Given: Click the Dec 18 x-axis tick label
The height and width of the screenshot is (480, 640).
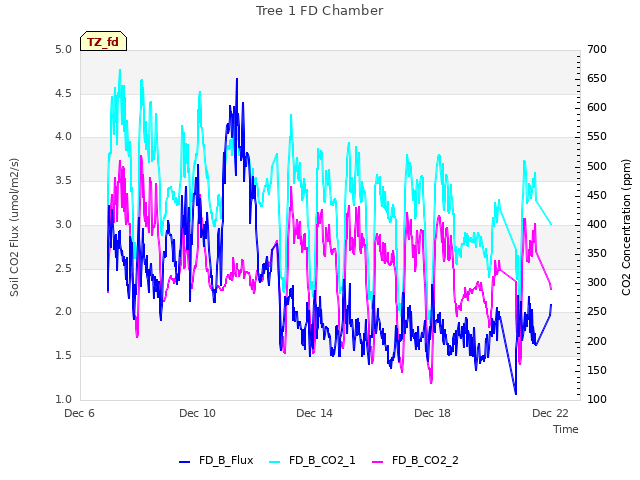Looking at the screenshot, I should pos(433,413).
